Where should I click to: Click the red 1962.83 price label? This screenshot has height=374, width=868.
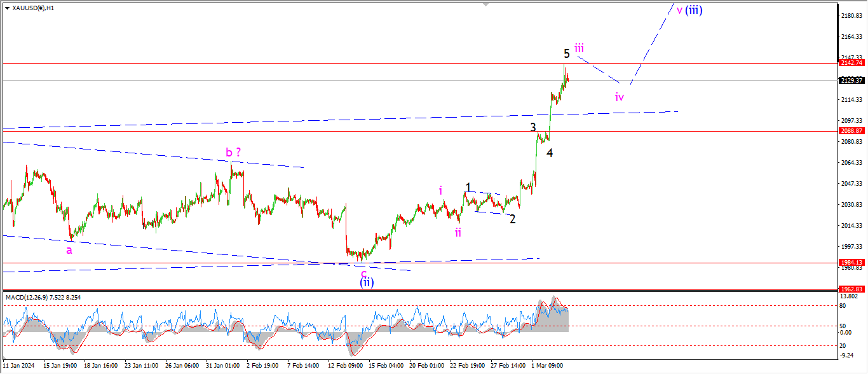pyautogui.click(x=851, y=288)
